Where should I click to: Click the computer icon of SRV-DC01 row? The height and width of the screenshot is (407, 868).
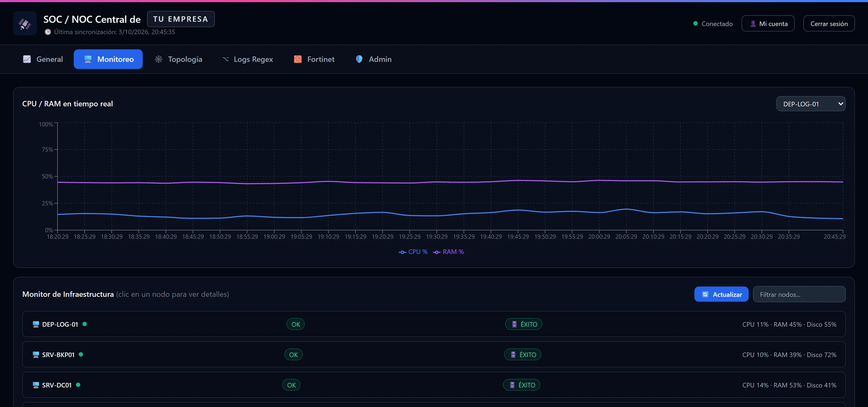36,385
